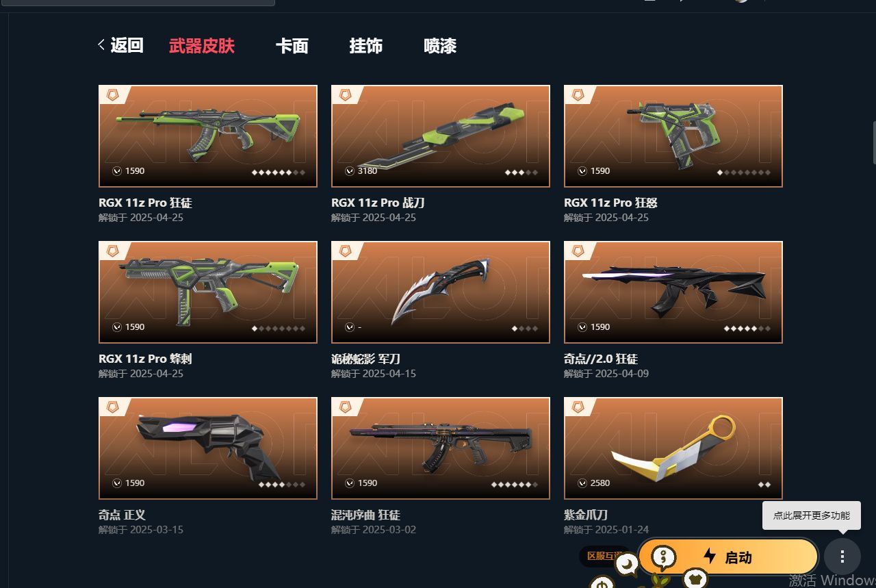Click the tier badge icon on RGX 战刀 card
876x588 pixels.
coord(346,94)
